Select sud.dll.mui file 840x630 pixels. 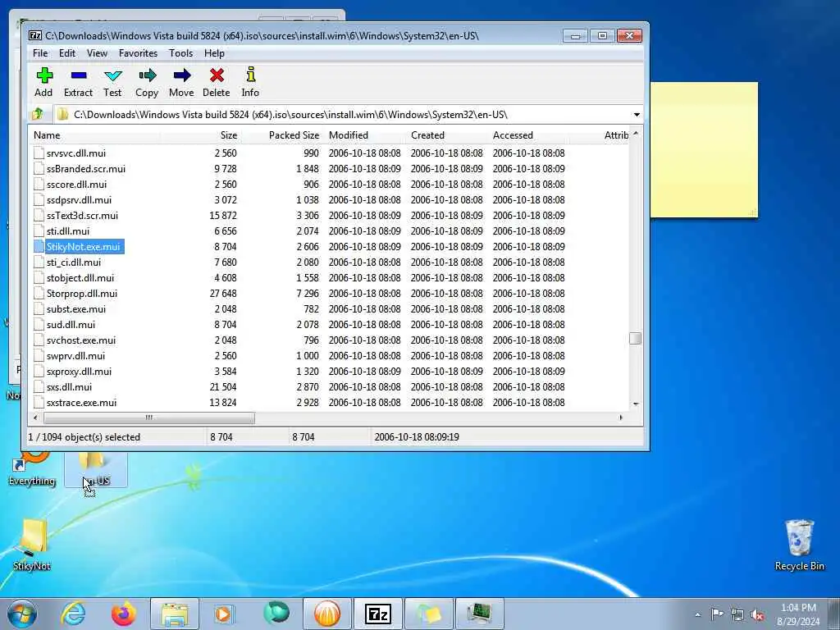click(71, 325)
